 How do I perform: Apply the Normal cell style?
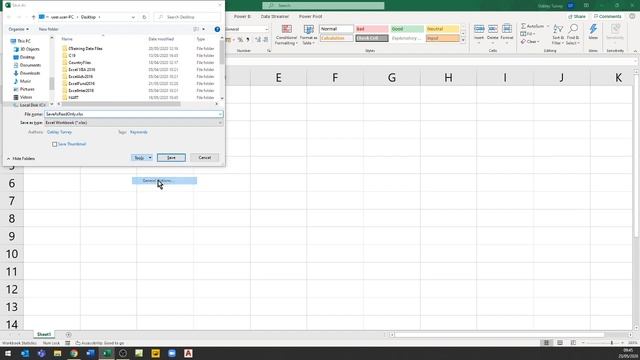[336, 29]
